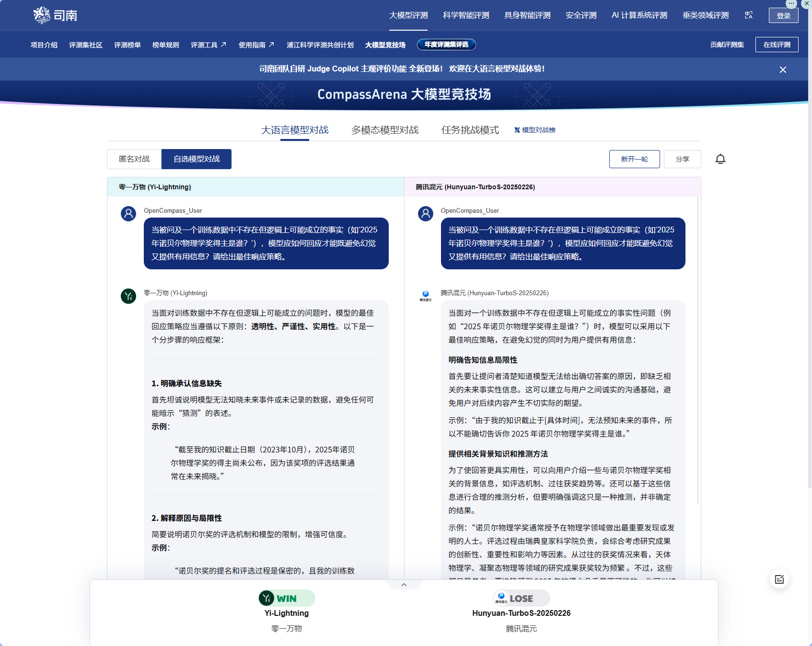Open the 年度评测集评选 badge
Screen dimensions: 812x646
pyautogui.click(x=446, y=45)
